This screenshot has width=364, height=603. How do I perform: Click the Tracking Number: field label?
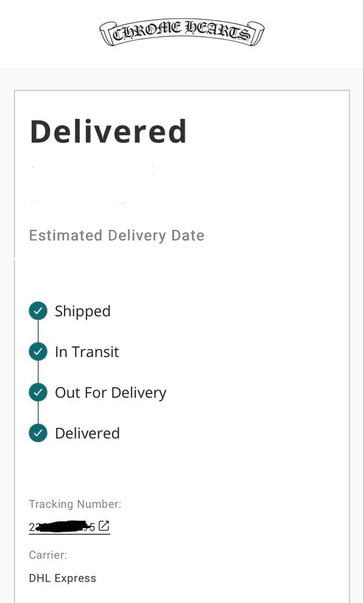click(x=75, y=504)
